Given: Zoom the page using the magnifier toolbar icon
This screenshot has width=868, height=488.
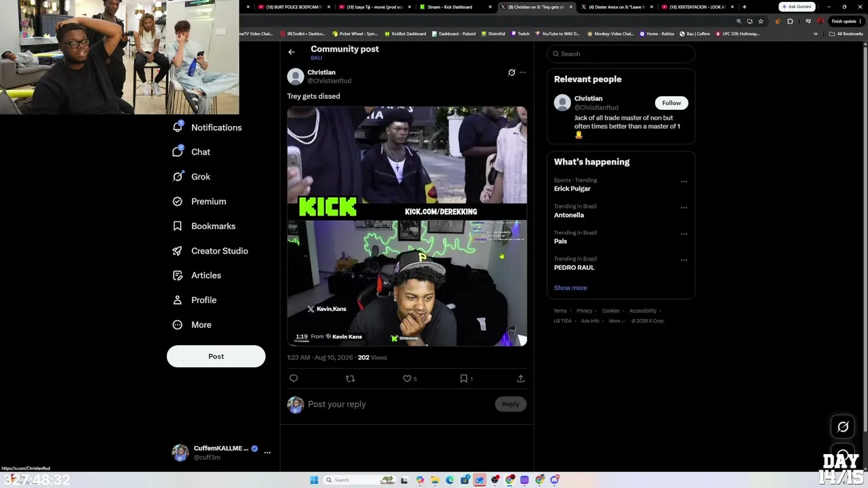Looking at the screenshot, I should (739, 21).
